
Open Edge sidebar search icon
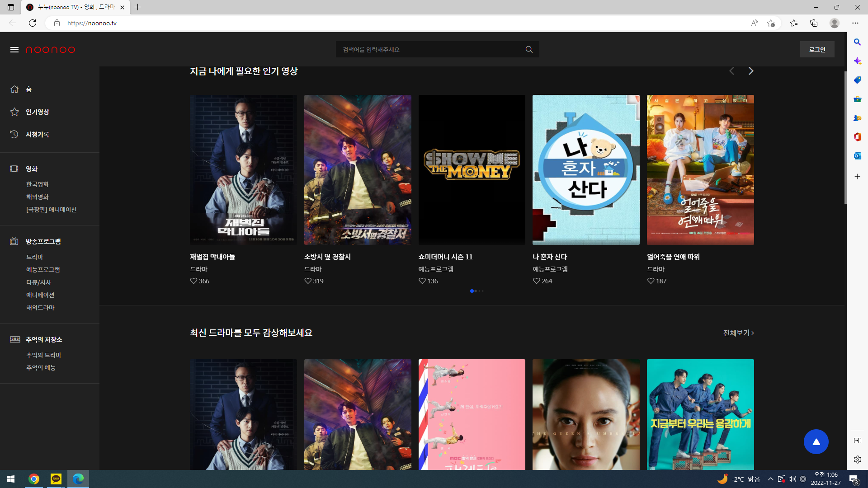(x=857, y=42)
